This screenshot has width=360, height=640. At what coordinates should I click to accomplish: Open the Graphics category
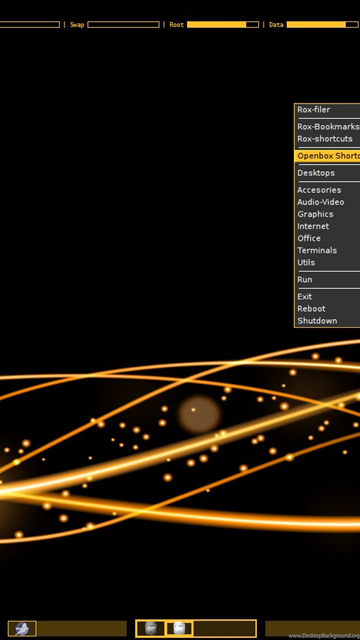(x=327, y=214)
